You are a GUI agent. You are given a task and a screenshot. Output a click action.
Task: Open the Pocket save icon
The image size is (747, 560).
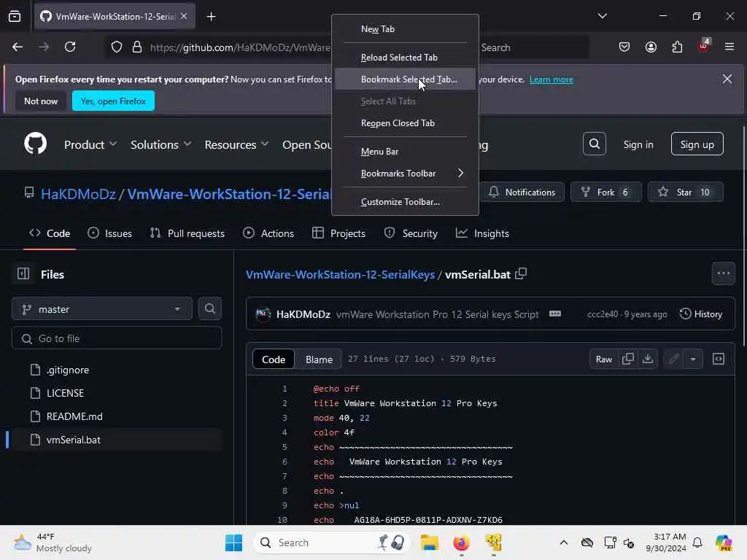point(624,47)
